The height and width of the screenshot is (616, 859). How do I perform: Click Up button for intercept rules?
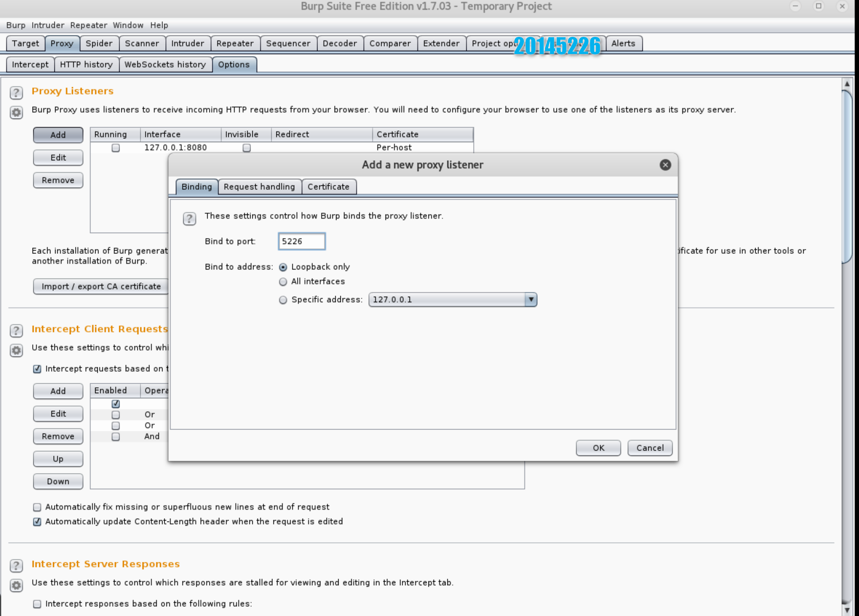[58, 459]
